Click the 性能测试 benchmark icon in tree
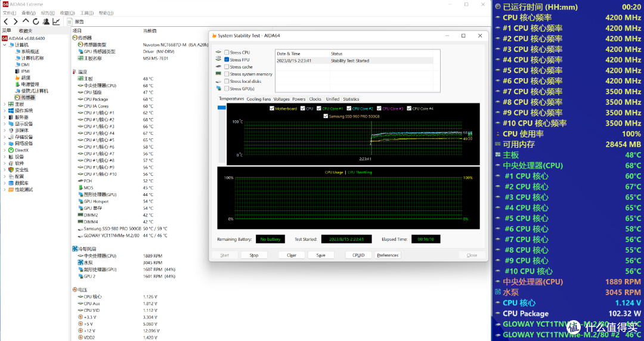Image resolution: width=644 pixels, height=341 pixels. tap(11, 190)
